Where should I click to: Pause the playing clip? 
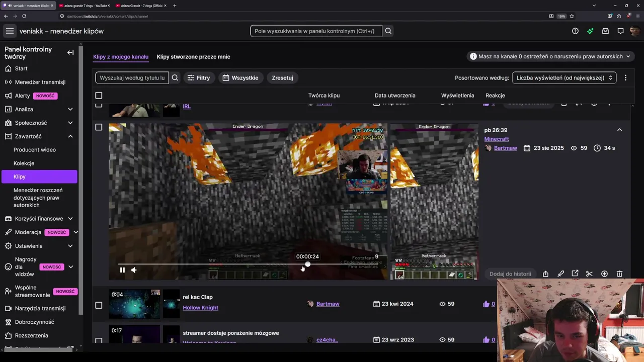click(x=122, y=270)
